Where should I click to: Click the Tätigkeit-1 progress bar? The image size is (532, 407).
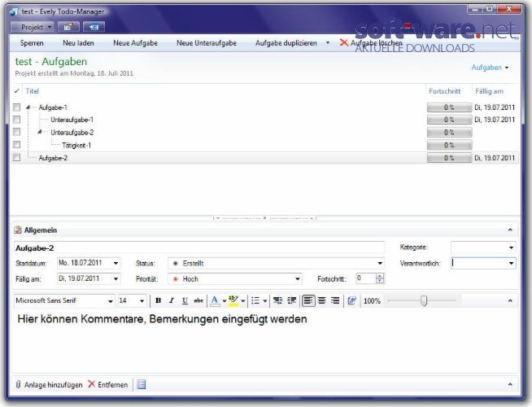click(449, 145)
